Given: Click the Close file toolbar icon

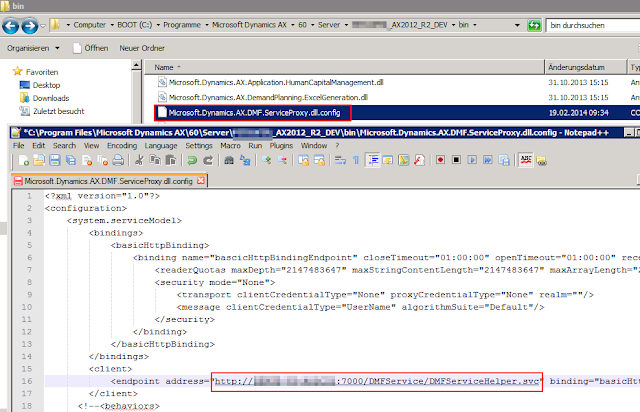Looking at the screenshot, I should (x=87, y=160).
